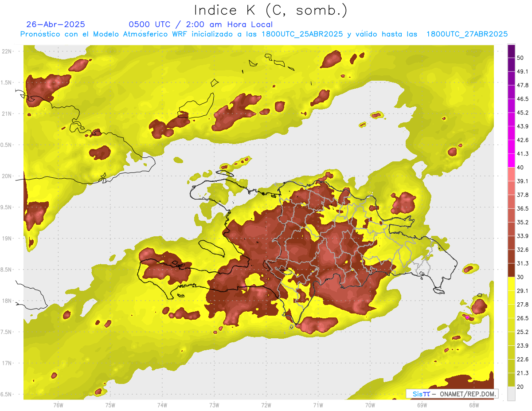Click the colorbar value '45.2'
This screenshot has width=532, height=411.
(522, 113)
